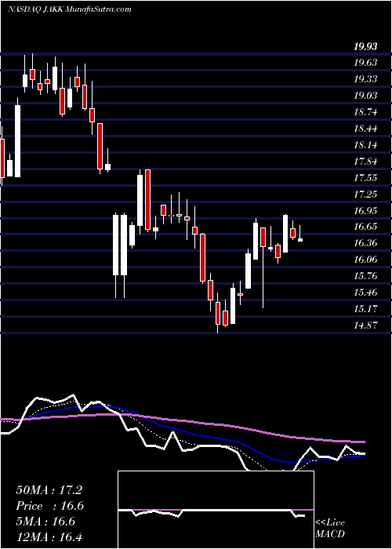Click the 16.36 price axis value
Screen dimensions: 392x549
pyautogui.click(x=366, y=243)
